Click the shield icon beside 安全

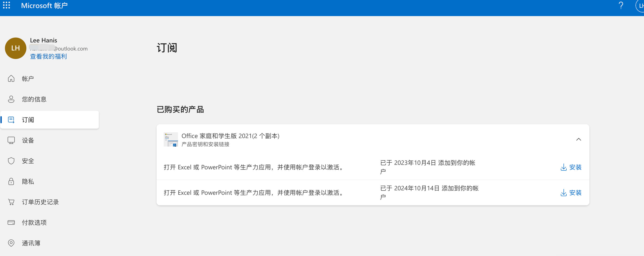click(x=11, y=161)
